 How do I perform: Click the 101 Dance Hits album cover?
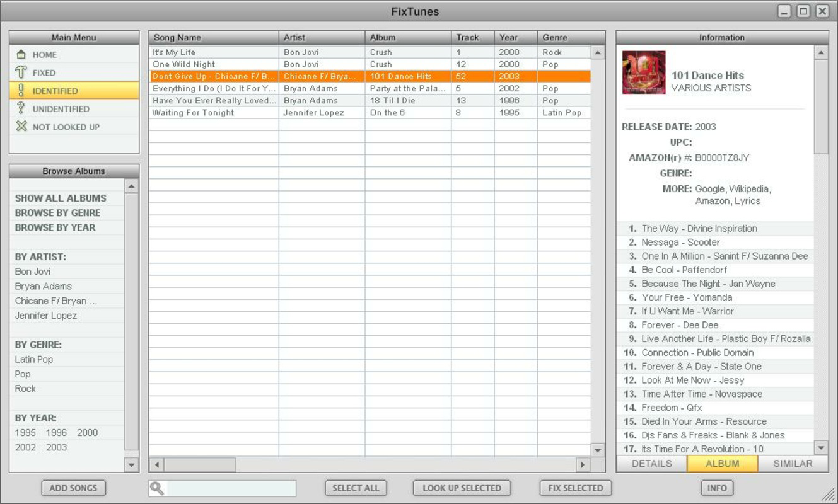tap(644, 72)
